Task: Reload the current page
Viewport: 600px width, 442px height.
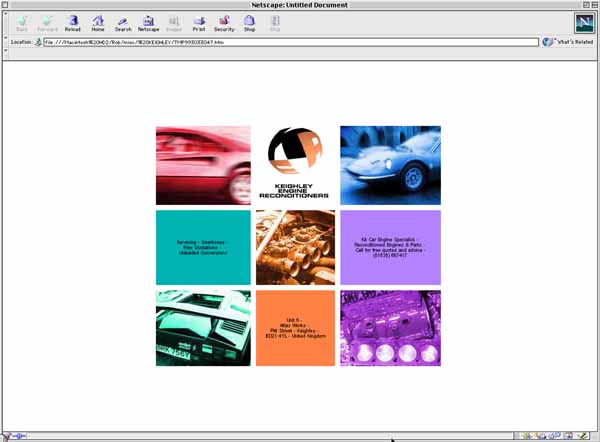Action: click(x=73, y=24)
